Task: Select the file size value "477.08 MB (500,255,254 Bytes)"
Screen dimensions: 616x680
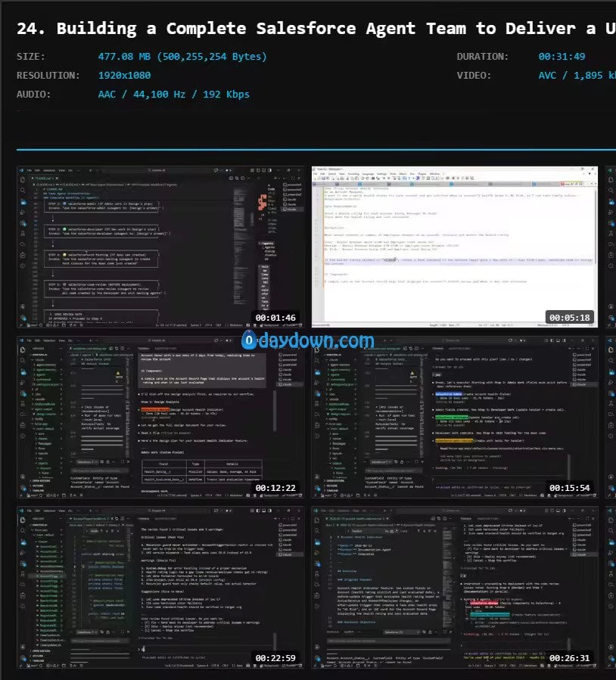Action: (x=182, y=57)
